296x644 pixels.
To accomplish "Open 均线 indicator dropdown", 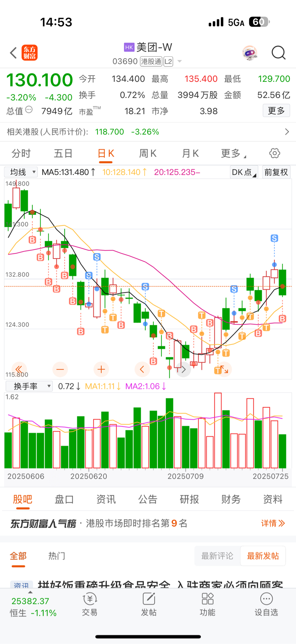I will coord(21,172).
